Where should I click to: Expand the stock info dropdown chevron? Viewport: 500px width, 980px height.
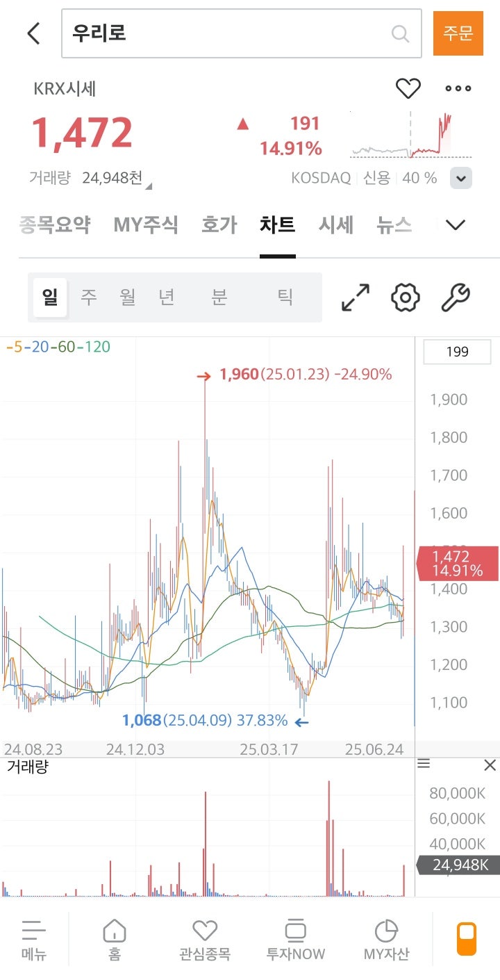tap(461, 179)
